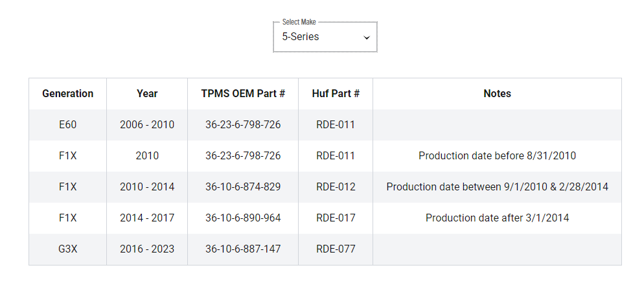Click the Huf Part # column header
Image resolution: width=644 pixels, height=283 pixels.
click(336, 94)
